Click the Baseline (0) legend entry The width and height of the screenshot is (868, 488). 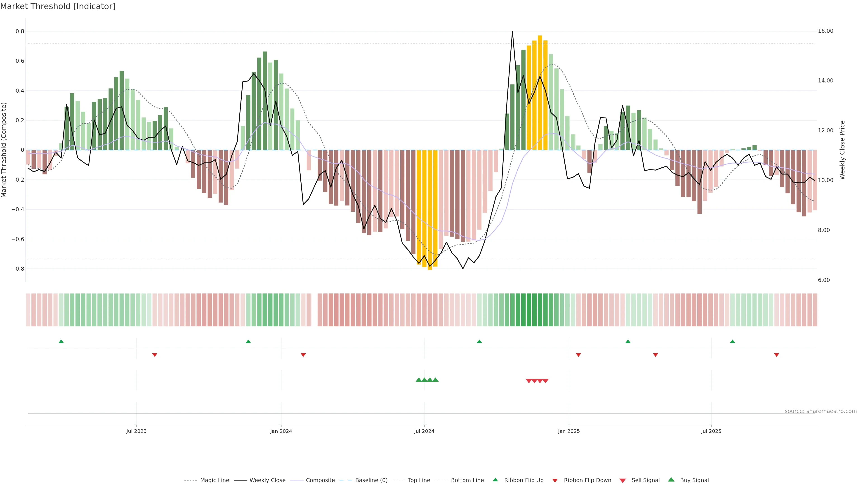pyautogui.click(x=371, y=480)
